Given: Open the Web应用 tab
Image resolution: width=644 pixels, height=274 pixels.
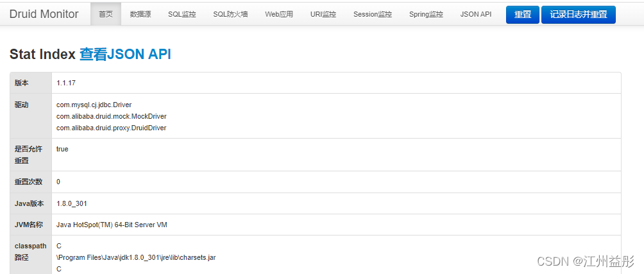Looking at the screenshot, I should 279,14.
